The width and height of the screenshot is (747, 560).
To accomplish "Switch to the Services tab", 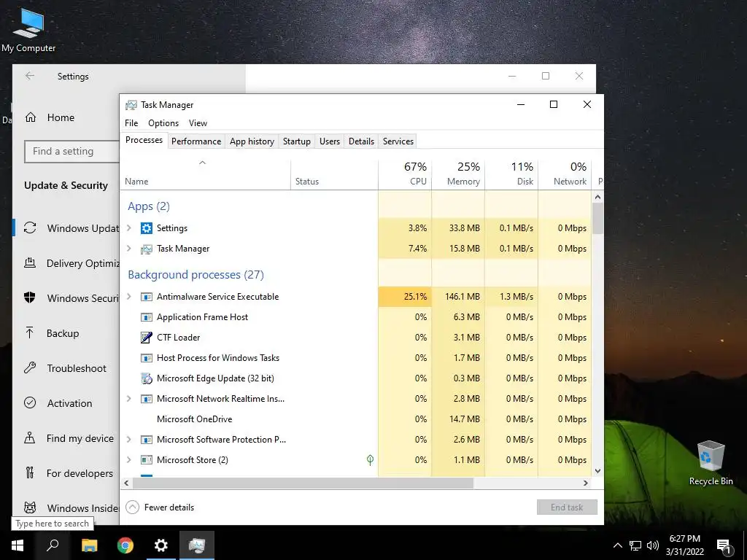I will (398, 141).
